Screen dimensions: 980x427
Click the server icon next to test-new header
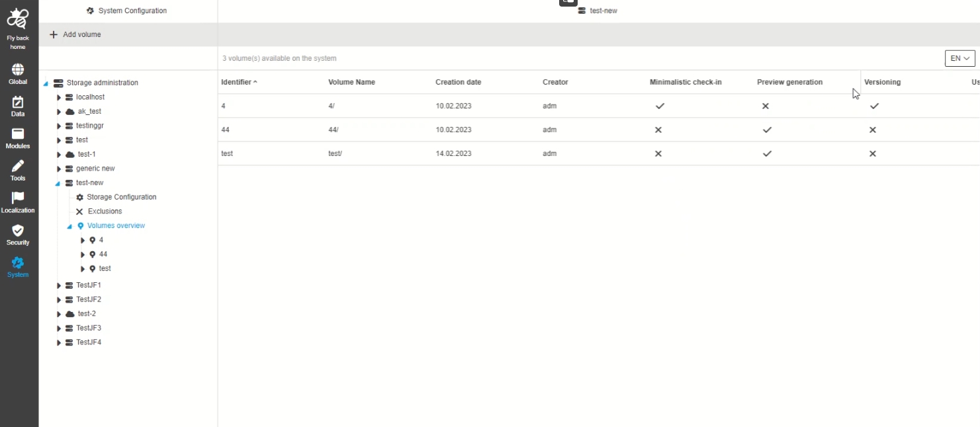click(582, 11)
